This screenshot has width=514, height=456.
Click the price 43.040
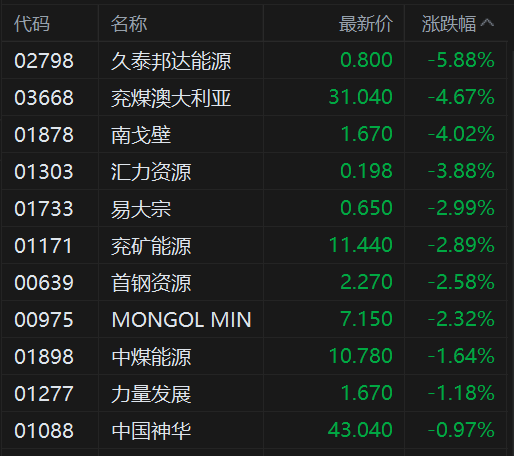coord(360,430)
